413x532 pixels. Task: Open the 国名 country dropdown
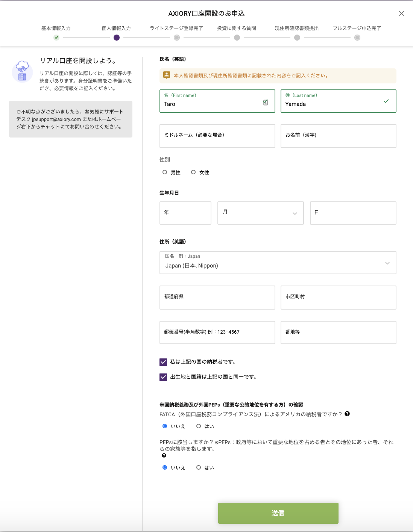[x=278, y=263]
